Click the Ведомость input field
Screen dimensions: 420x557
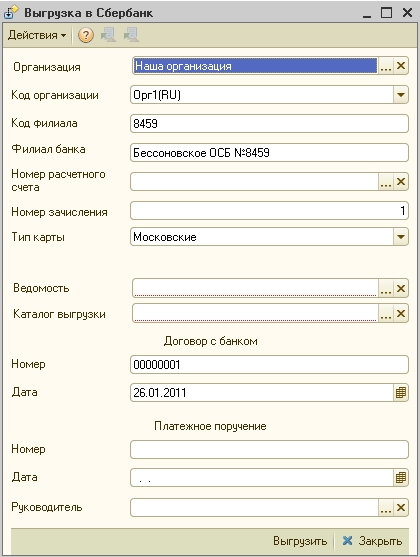pyautogui.click(x=255, y=288)
